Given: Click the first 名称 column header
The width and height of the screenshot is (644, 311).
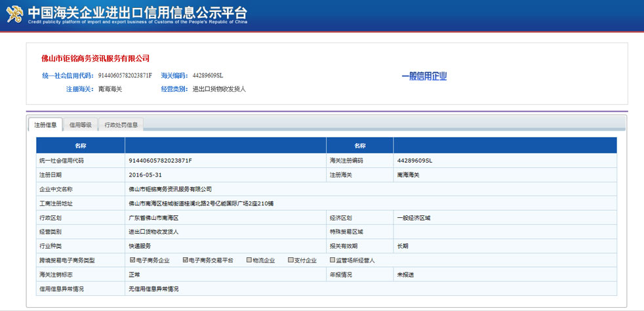Looking at the screenshot, I should [81, 146].
